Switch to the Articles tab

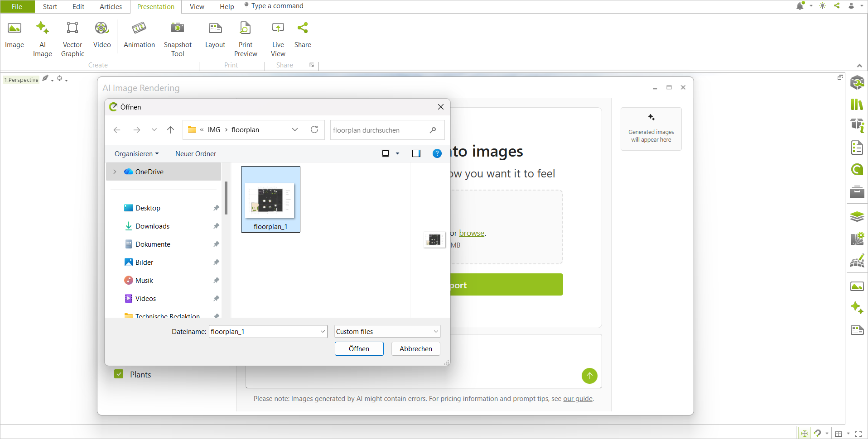(x=111, y=6)
